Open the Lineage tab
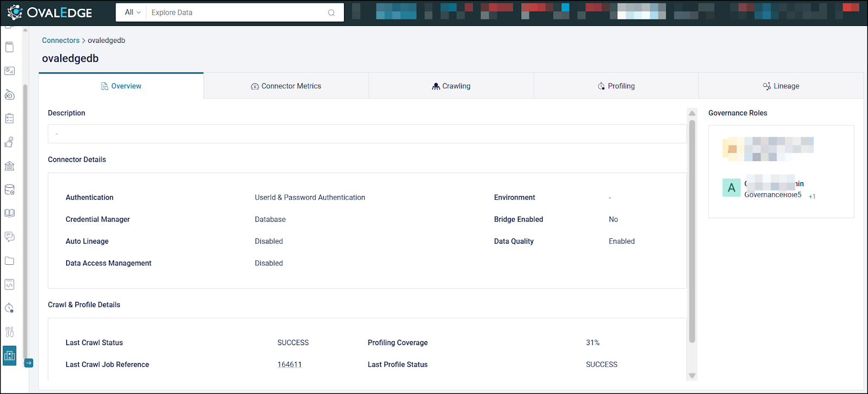868x394 pixels. tap(781, 86)
